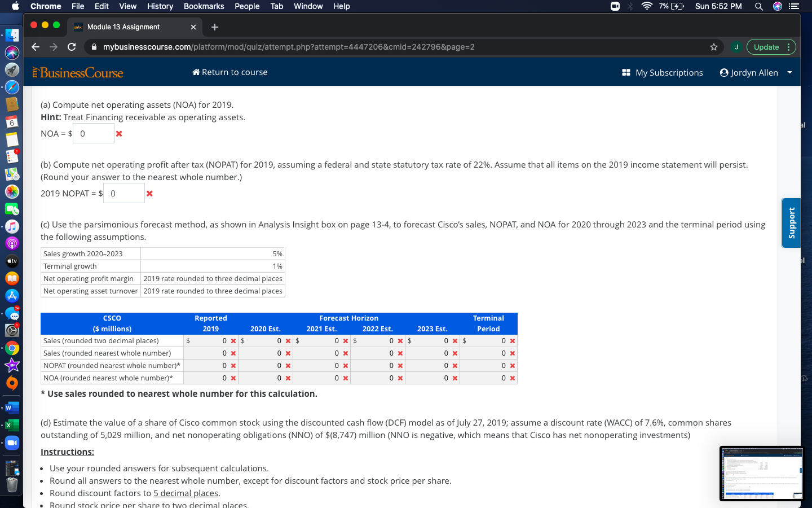Click the Zoom camera icon in menu bar
This screenshot has height=508, width=812.
click(615, 7)
